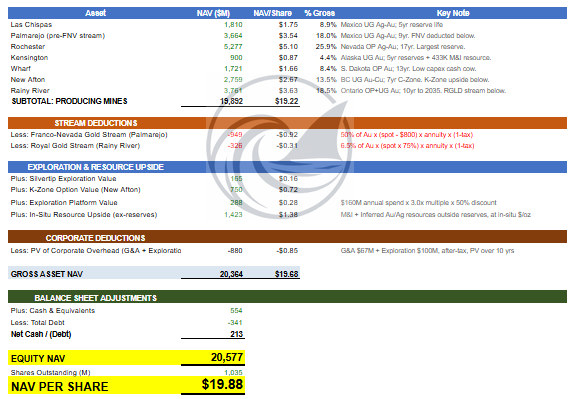
Task: Click the BALANCE SHEET ADJUSTMENTS header
Action: click(x=95, y=298)
